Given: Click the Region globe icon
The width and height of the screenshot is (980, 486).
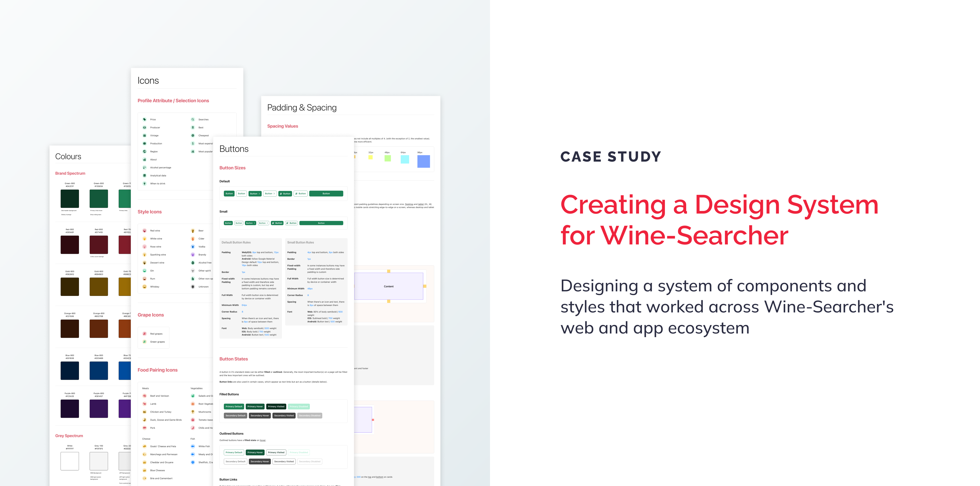Looking at the screenshot, I should (145, 152).
